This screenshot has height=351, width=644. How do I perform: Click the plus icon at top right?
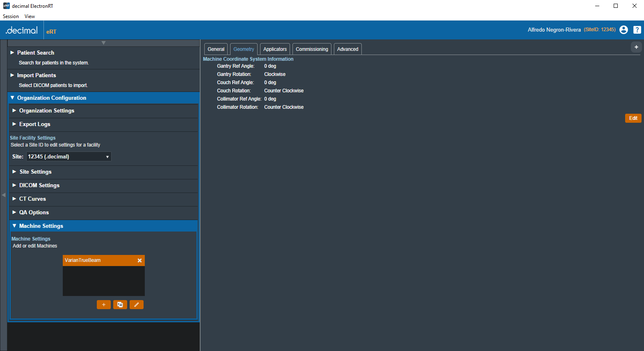click(636, 47)
